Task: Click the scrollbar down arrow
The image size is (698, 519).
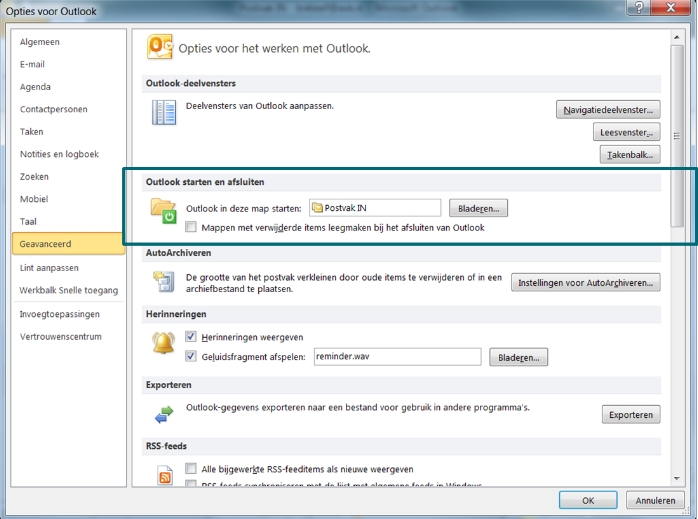Action: (x=677, y=478)
